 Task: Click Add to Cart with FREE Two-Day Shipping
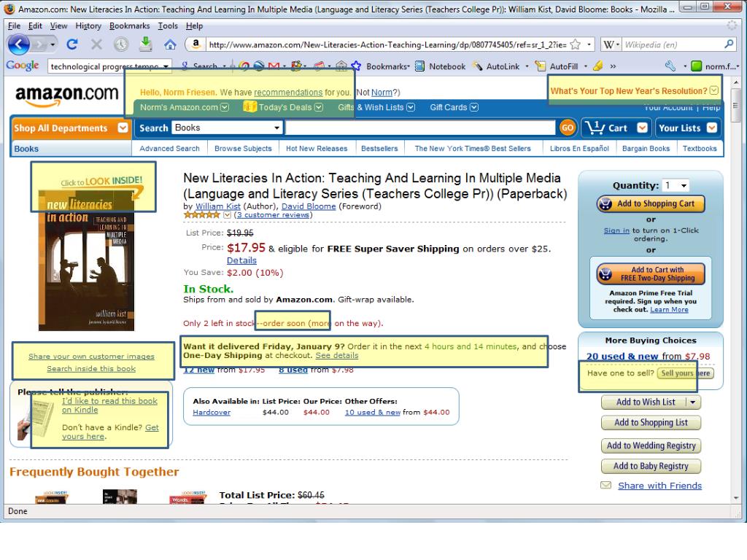651,274
